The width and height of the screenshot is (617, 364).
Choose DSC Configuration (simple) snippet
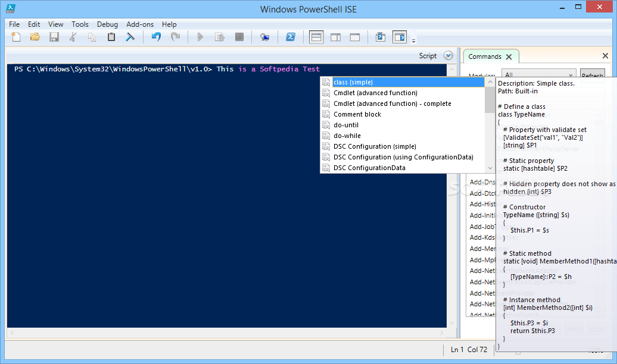(403, 146)
